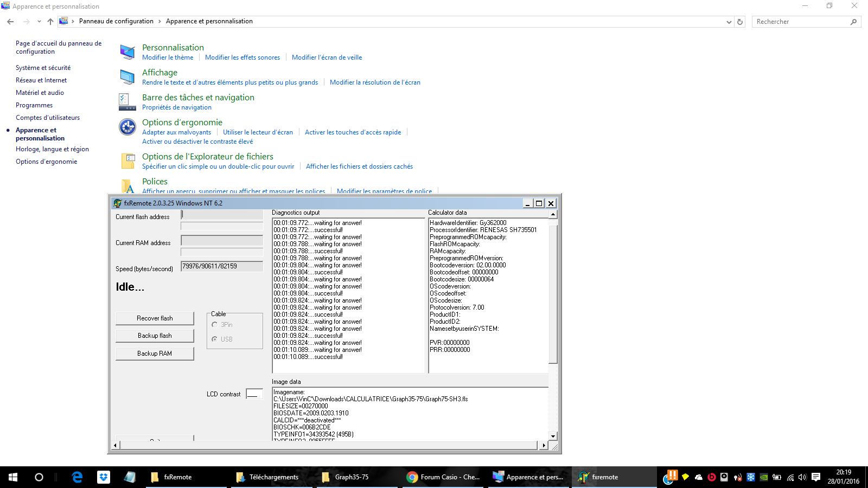Open Afficher les fichiers et dossiers cachés link
The width and height of the screenshot is (868, 488).
[359, 166]
